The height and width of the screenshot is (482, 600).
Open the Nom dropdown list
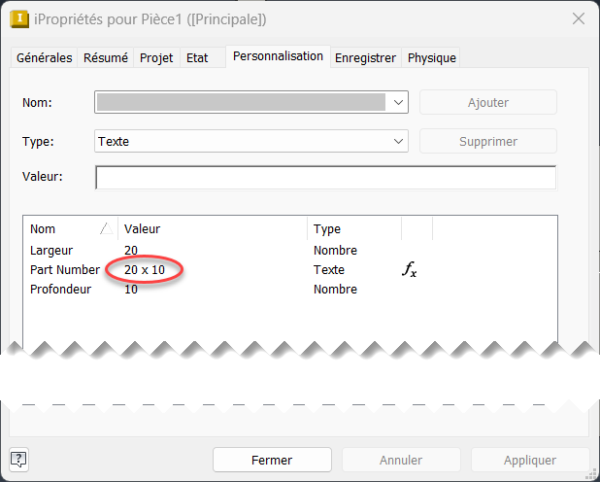point(399,102)
